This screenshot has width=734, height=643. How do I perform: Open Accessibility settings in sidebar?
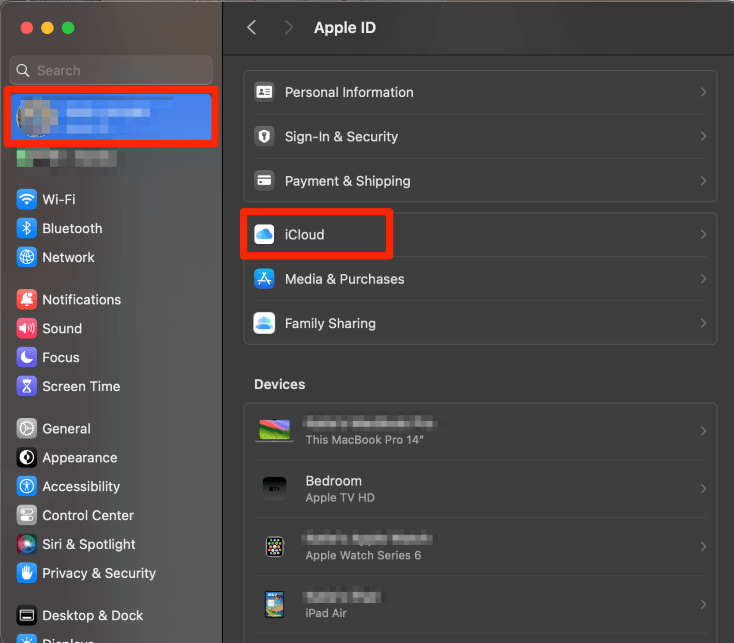point(80,487)
